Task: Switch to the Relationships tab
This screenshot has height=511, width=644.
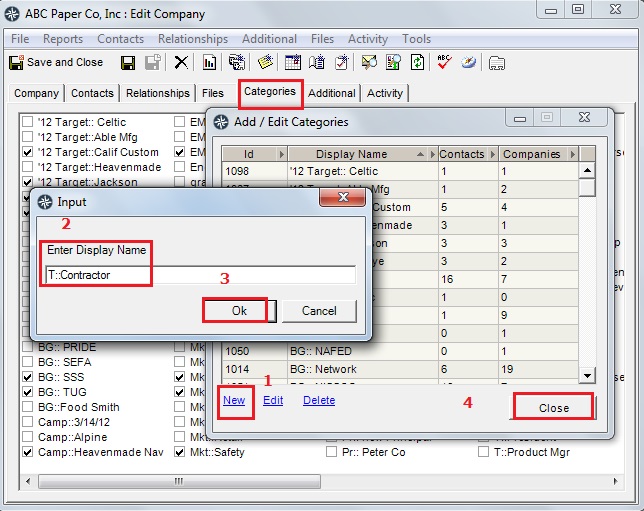Action: [x=158, y=93]
